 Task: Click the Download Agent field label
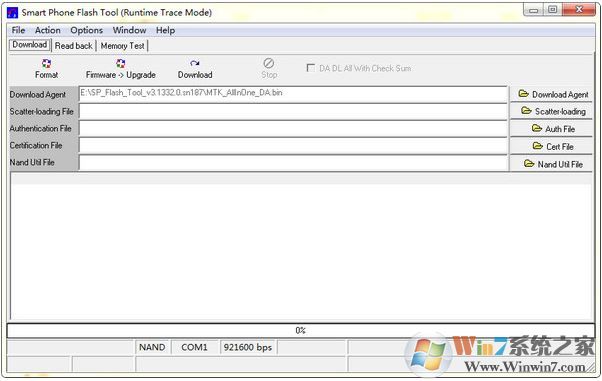point(38,94)
